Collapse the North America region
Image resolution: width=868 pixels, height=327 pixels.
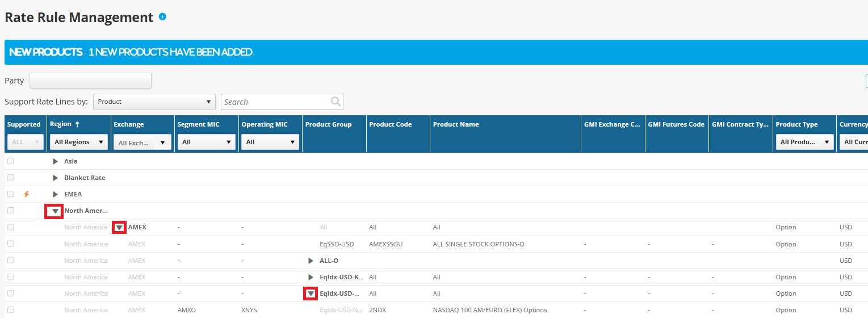pyautogui.click(x=55, y=211)
